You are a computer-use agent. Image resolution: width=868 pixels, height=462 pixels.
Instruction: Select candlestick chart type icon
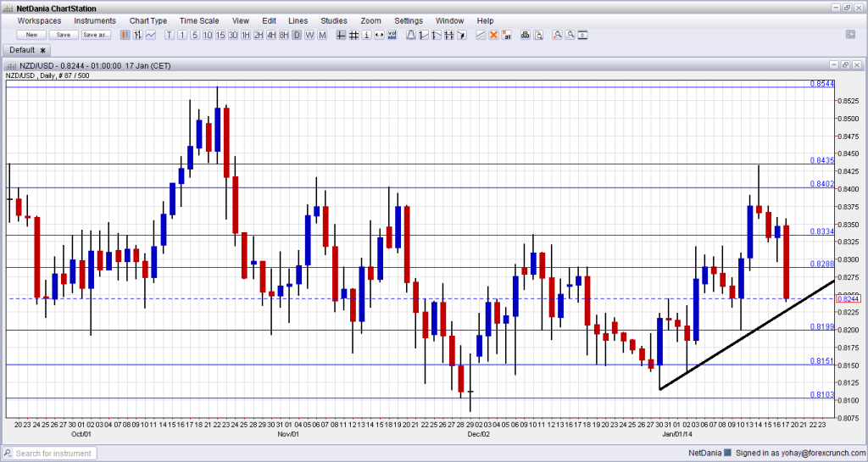(125, 35)
